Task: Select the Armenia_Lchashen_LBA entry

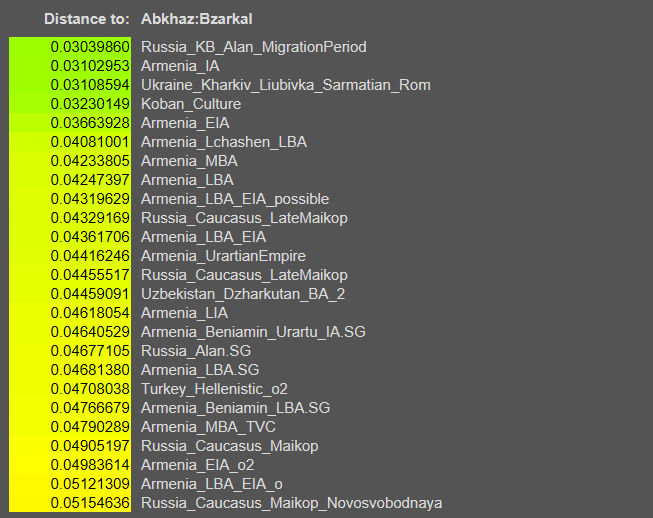Action: coord(223,142)
